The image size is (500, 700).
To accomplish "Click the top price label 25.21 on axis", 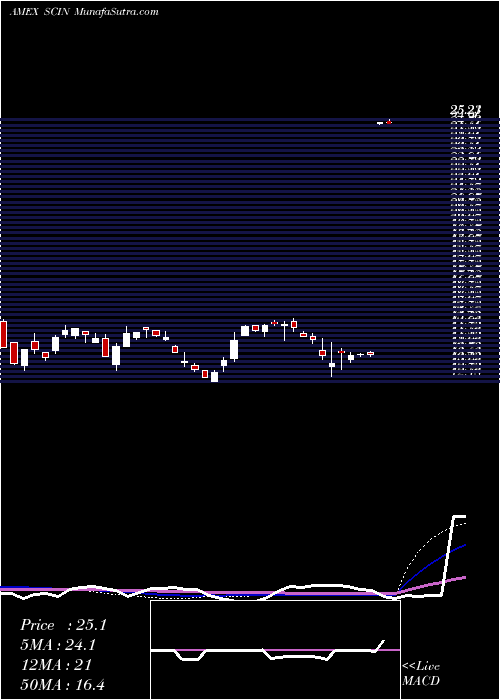I will [465, 109].
